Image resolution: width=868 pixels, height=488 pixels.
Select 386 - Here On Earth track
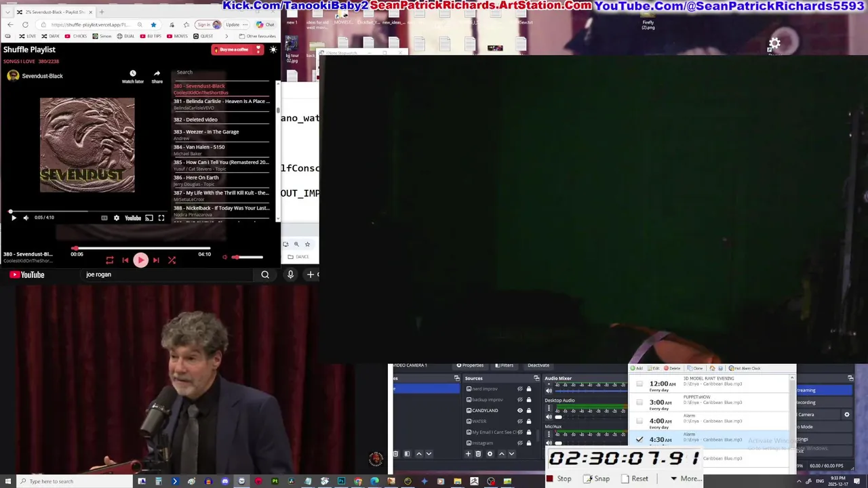pos(222,180)
